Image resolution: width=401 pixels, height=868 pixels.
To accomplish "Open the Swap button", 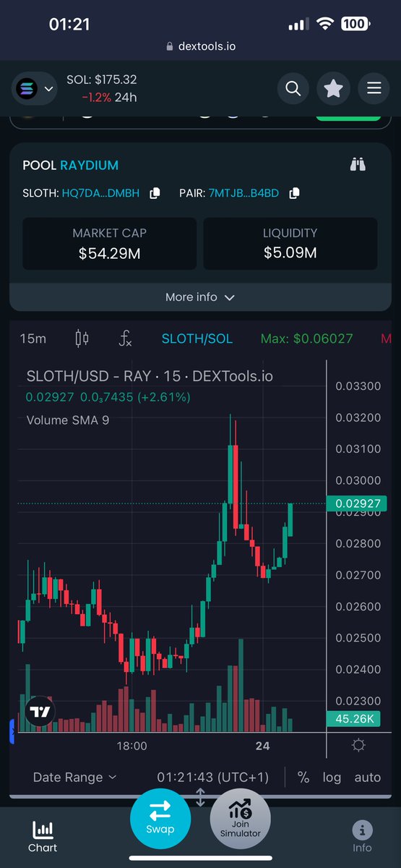I will (160, 817).
